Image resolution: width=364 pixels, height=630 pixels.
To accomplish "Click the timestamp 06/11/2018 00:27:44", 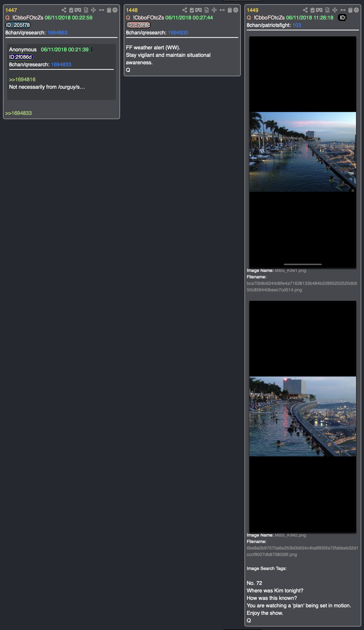I will (189, 17).
